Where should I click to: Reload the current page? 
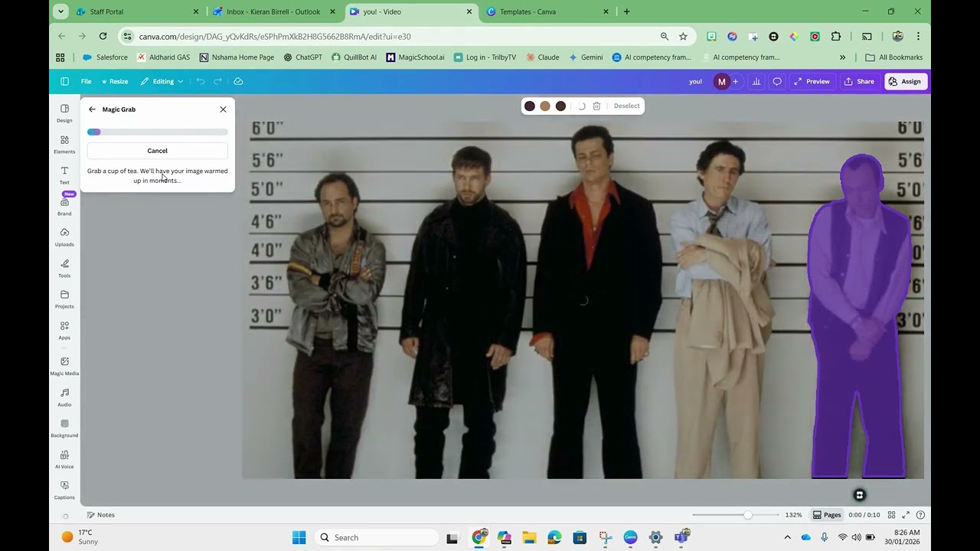click(x=103, y=36)
